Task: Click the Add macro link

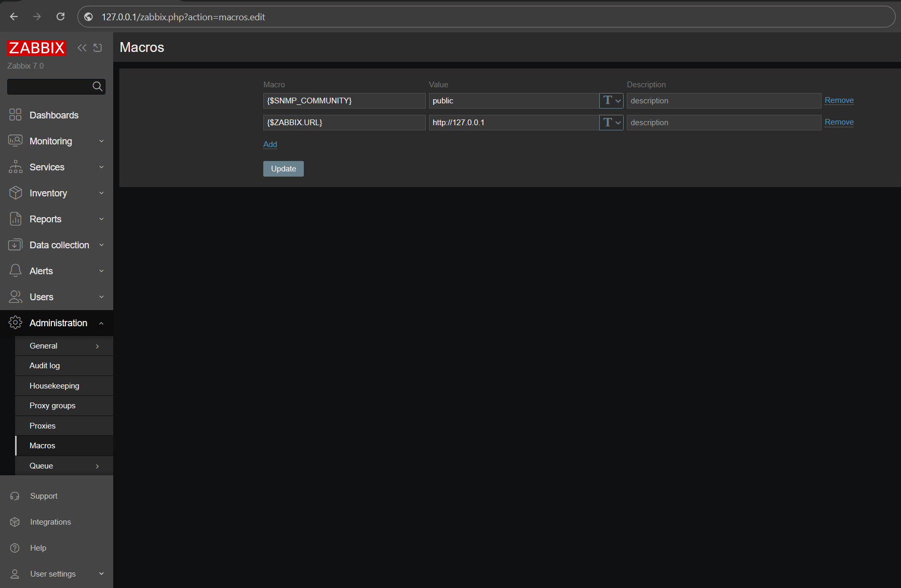Action: click(270, 144)
